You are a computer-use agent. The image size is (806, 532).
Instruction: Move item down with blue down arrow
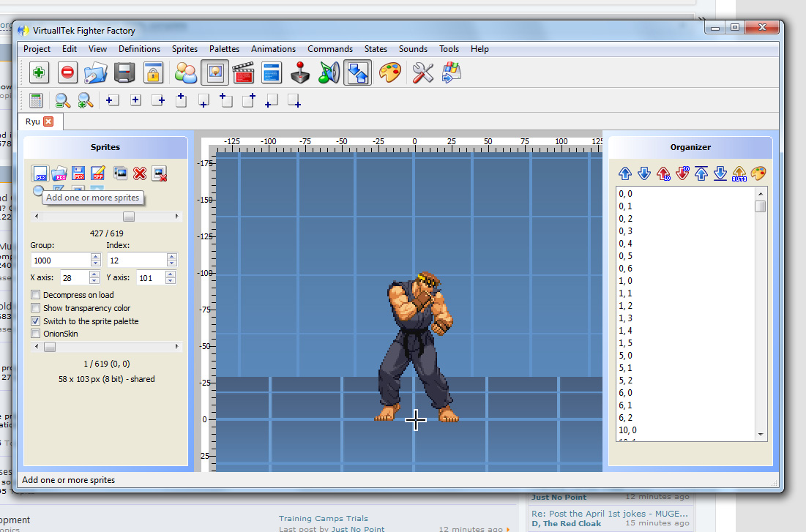click(x=644, y=173)
